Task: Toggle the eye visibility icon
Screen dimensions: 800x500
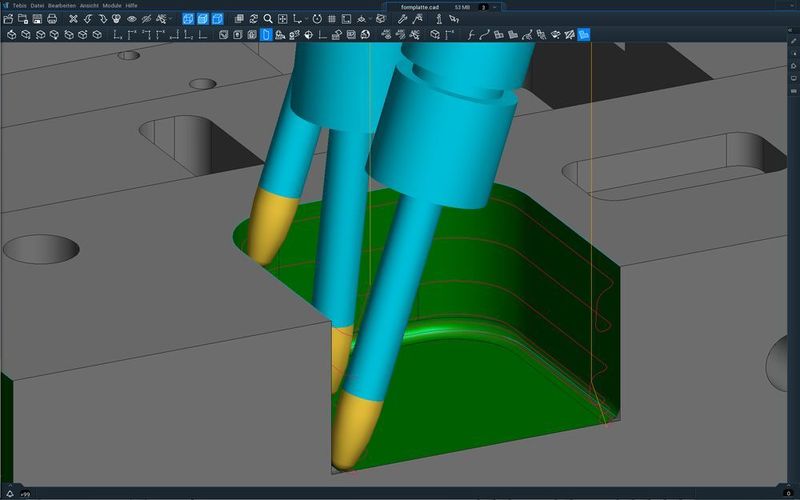Action: [131, 19]
